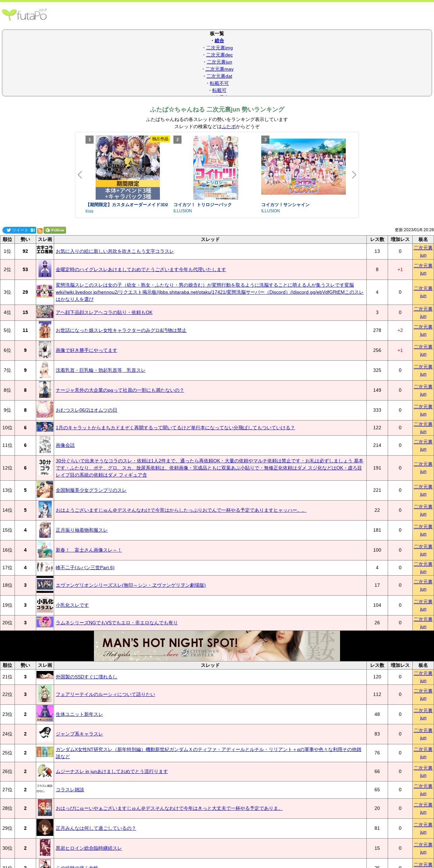
Task: Open the thread 外国製のSSDすぐに壊れるし
Action: pos(87,677)
